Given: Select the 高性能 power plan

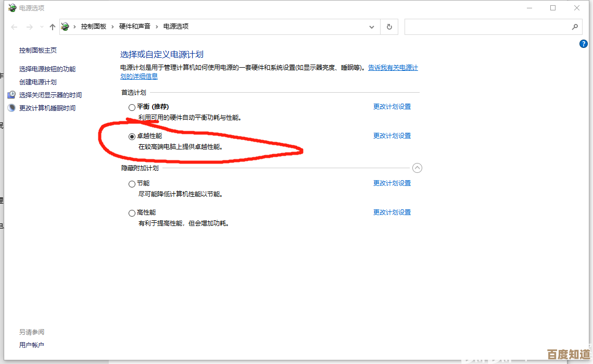Looking at the screenshot, I should [x=132, y=212].
